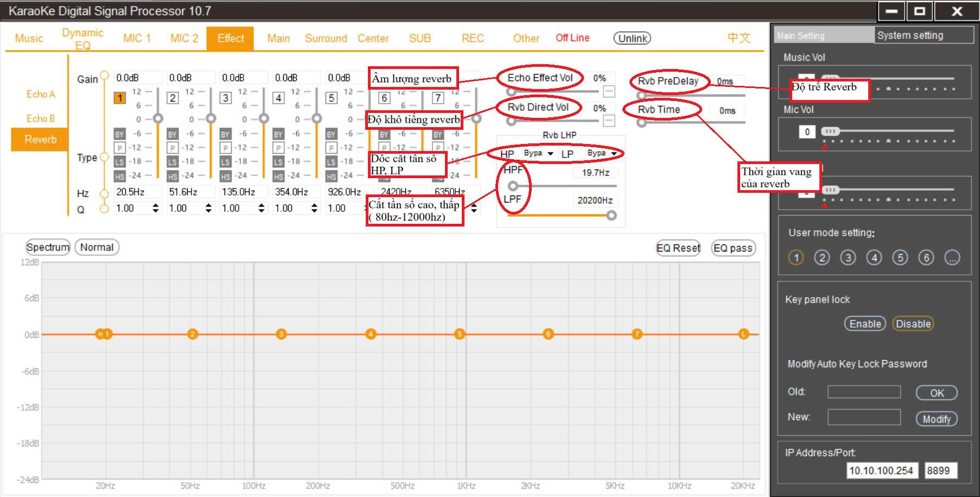Select EQ node 6 on the graph

coord(548,334)
